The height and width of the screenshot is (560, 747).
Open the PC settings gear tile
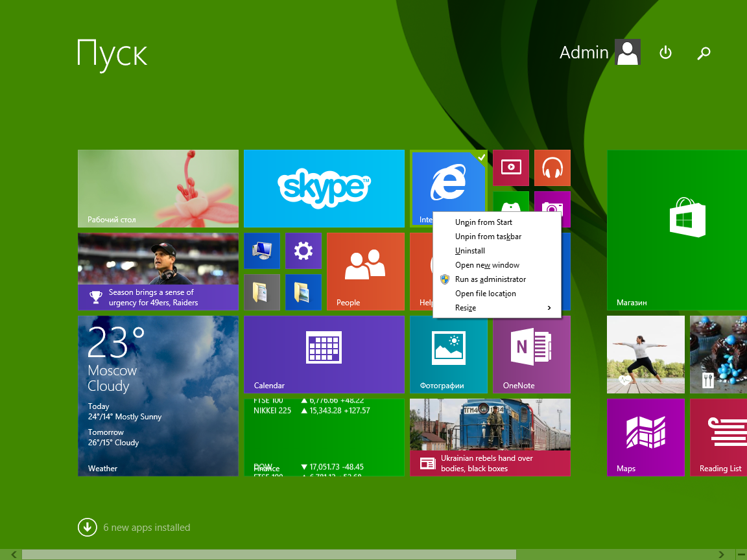point(303,250)
